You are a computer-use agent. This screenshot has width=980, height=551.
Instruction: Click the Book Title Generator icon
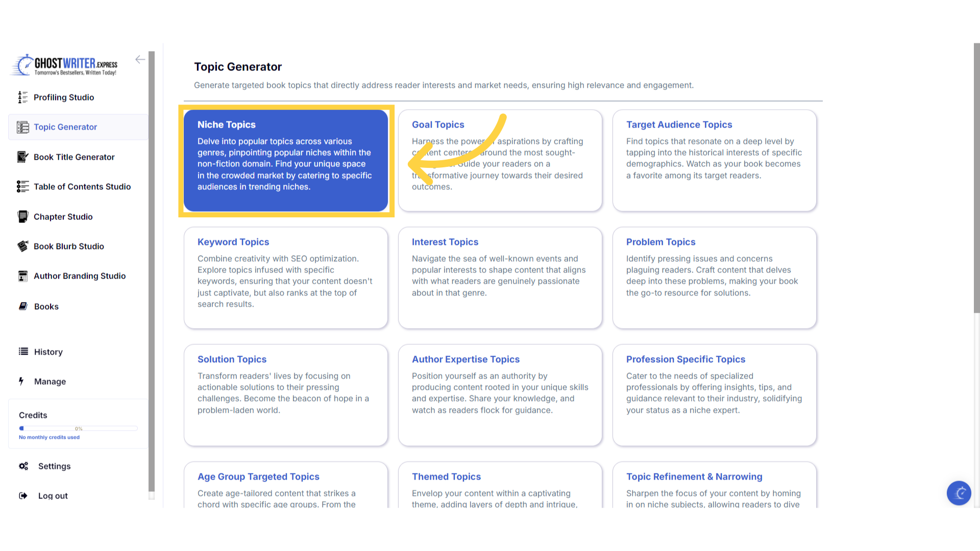point(22,157)
